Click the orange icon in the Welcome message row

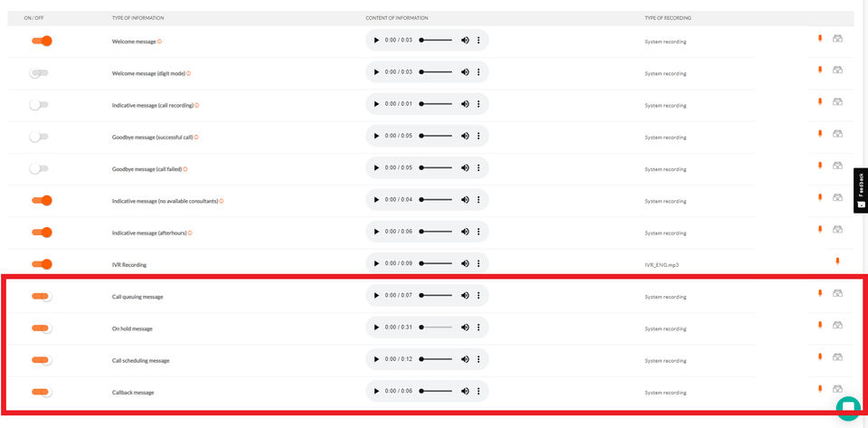pos(820,39)
